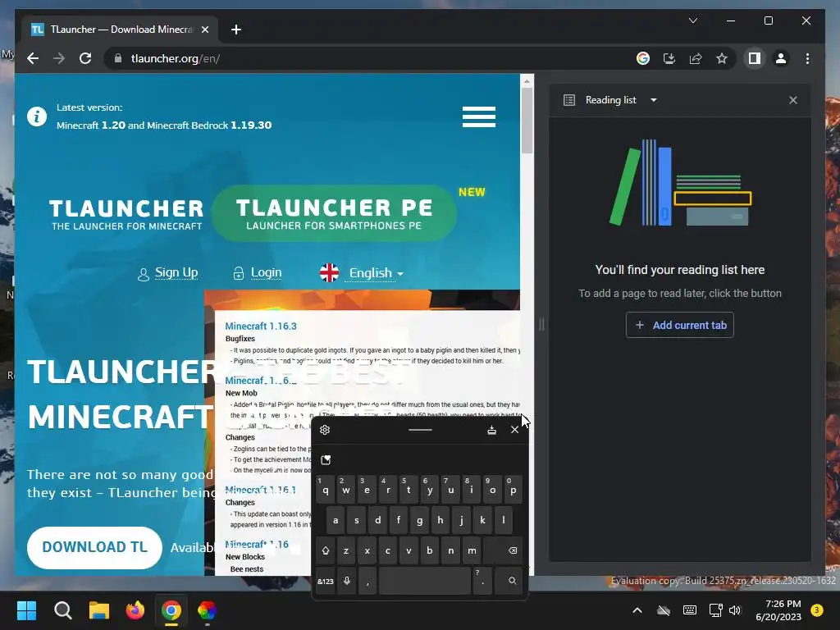Click the webpage vertical scrollbar thumb
The height and width of the screenshot is (630, 840).
527,121
